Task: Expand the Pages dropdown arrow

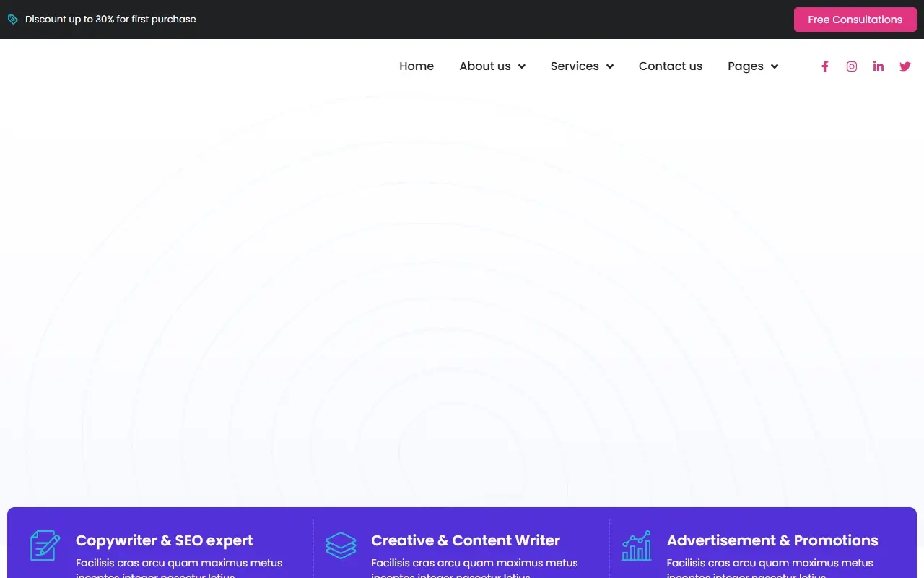Action: (x=775, y=66)
